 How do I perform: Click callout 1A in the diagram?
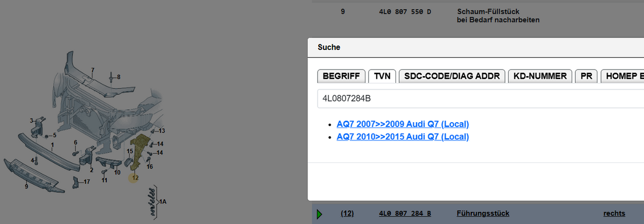coord(163,201)
